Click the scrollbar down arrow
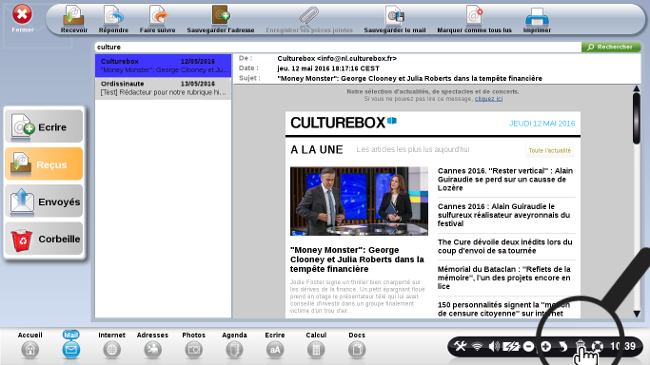The width and height of the screenshot is (650, 365). 637,314
